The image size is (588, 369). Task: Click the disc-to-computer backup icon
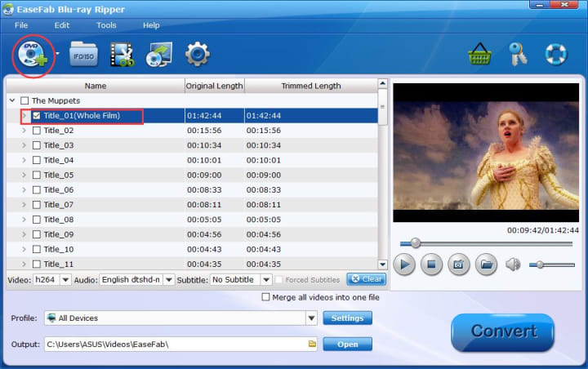159,55
